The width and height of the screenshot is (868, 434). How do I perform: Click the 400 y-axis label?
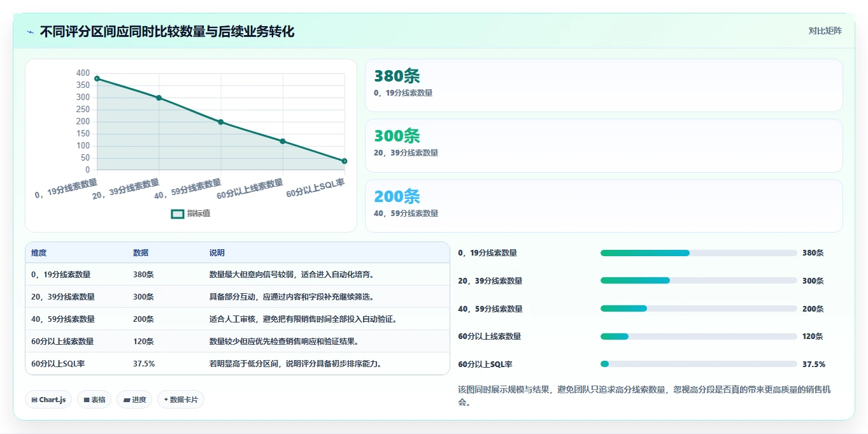[83, 73]
